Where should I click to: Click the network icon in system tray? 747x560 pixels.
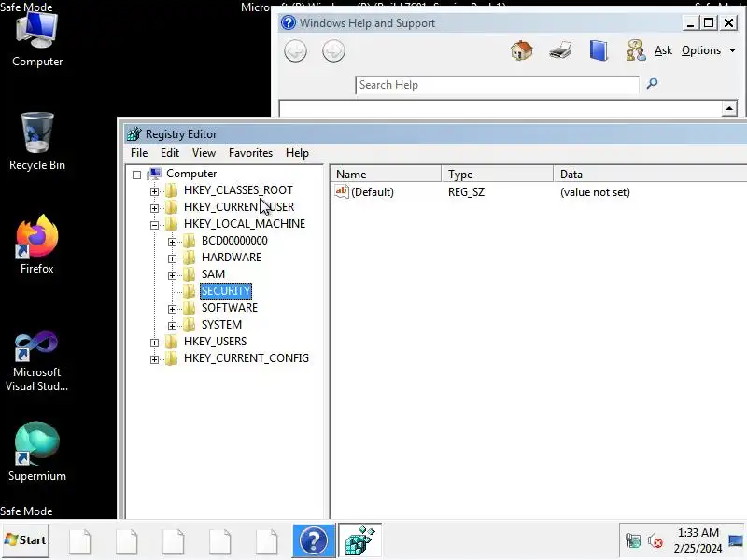[x=633, y=541]
